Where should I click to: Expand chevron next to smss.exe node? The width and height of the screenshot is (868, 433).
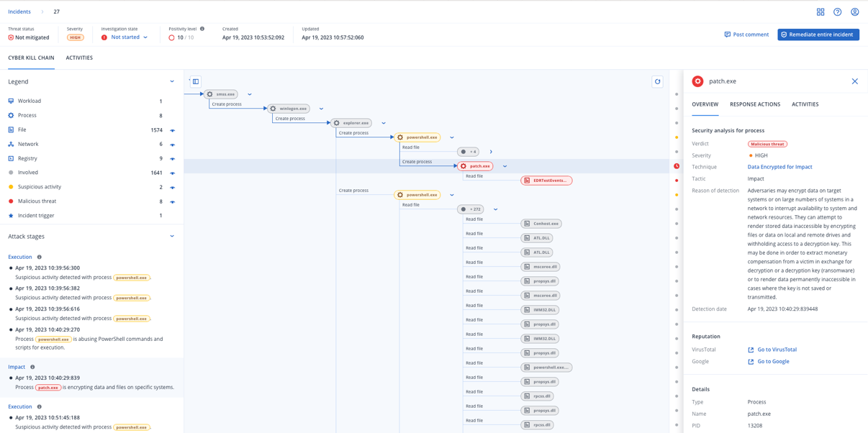click(x=250, y=94)
